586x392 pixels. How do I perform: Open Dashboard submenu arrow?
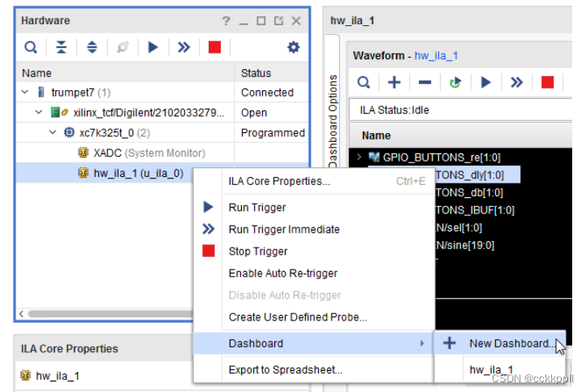click(422, 343)
